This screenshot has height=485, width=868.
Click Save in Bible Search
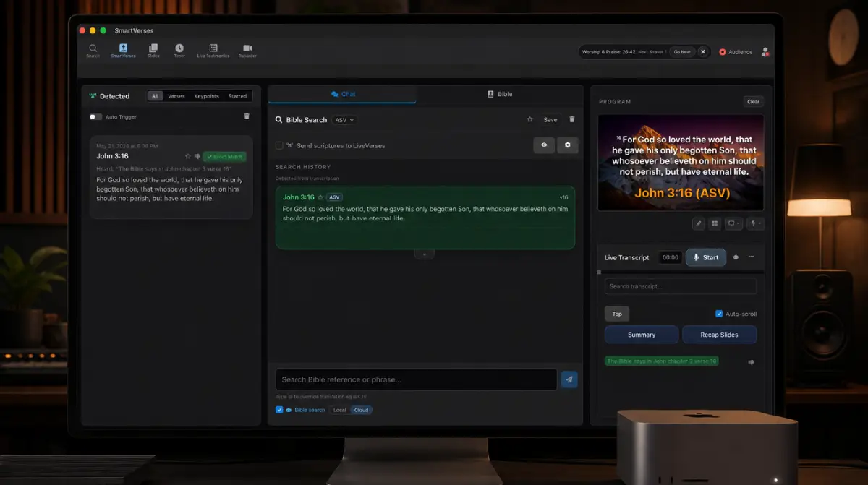(550, 120)
